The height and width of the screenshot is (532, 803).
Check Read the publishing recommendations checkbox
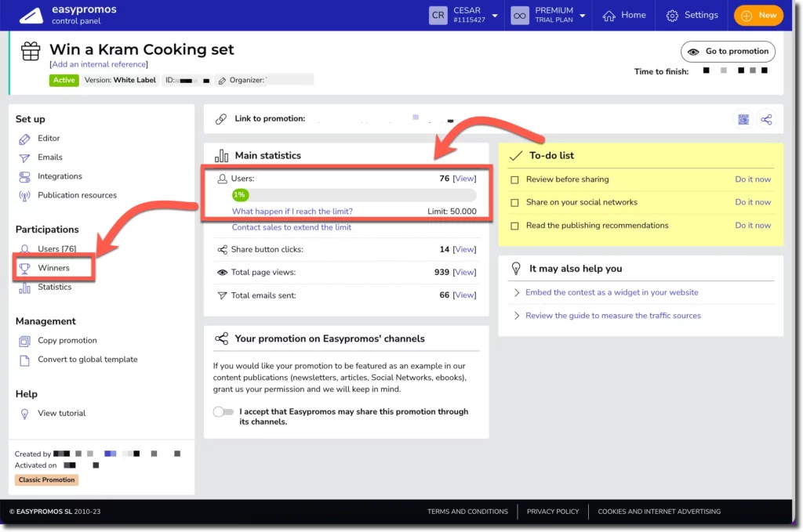[x=514, y=226]
